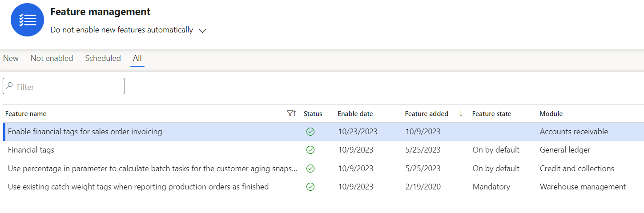
Task: Click the magnifier icon in the Filter box
Action: pyautogui.click(x=10, y=86)
